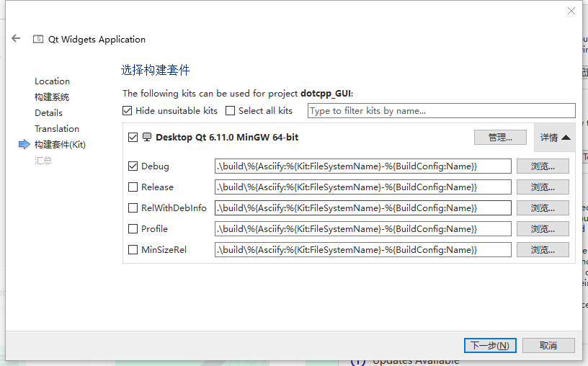Toggle the Debug build configuration checkbox
588x366 pixels.
(133, 166)
